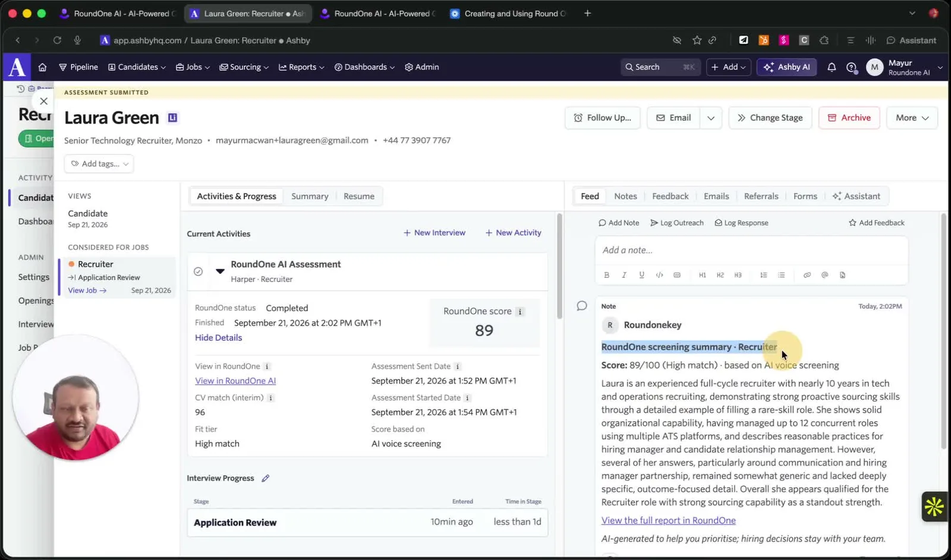Archive the candidate Laura Green

pyautogui.click(x=849, y=118)
